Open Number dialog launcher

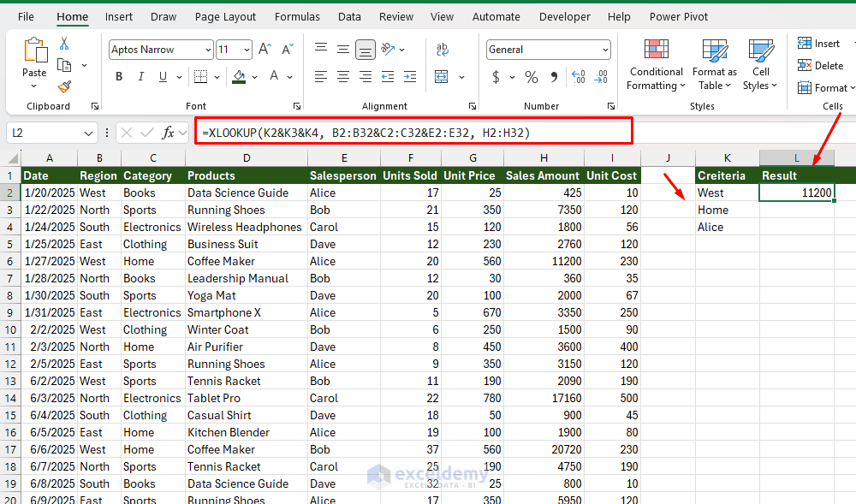point(611,106)
